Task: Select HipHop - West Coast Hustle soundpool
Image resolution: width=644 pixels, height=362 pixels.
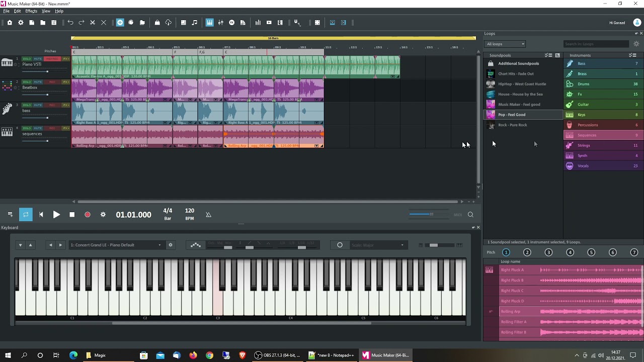Action: tap(523, 84)
